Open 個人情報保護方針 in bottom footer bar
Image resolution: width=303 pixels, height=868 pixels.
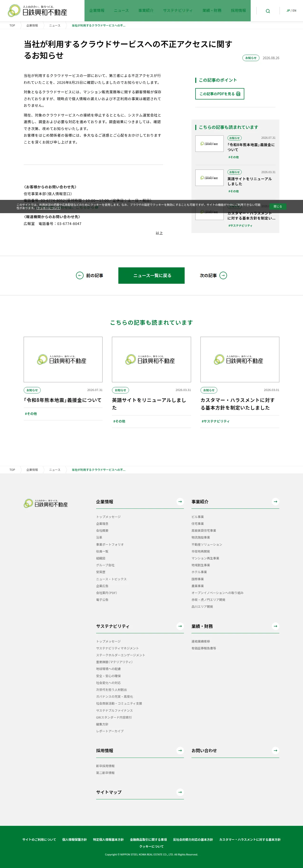(74, 839)
